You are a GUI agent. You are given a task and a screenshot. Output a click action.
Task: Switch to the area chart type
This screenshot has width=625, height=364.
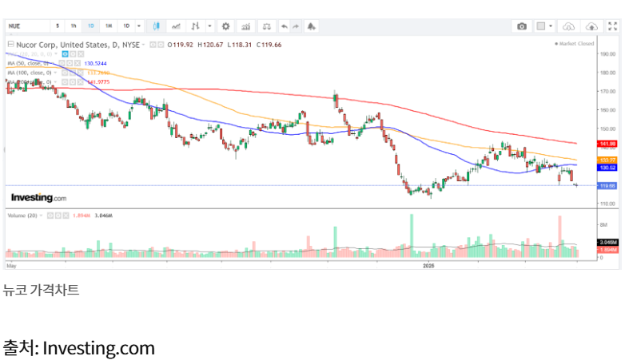(x=176, y=26)
